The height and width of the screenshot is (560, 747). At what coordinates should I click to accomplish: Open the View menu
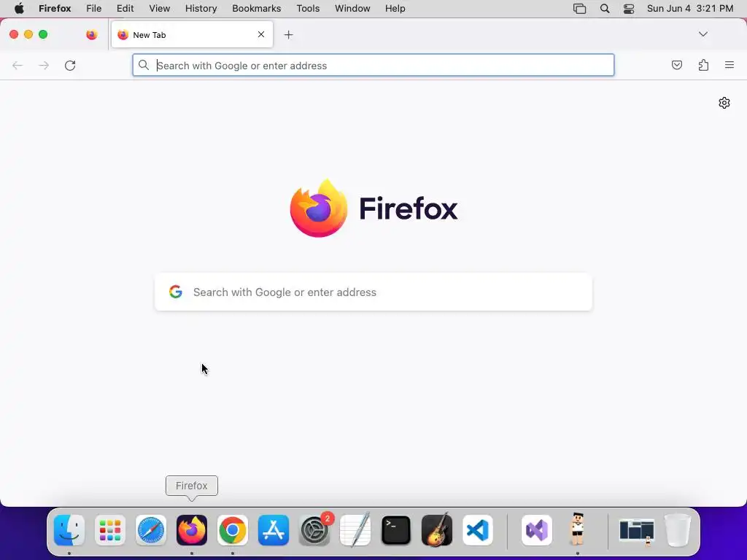coord(160,9)
